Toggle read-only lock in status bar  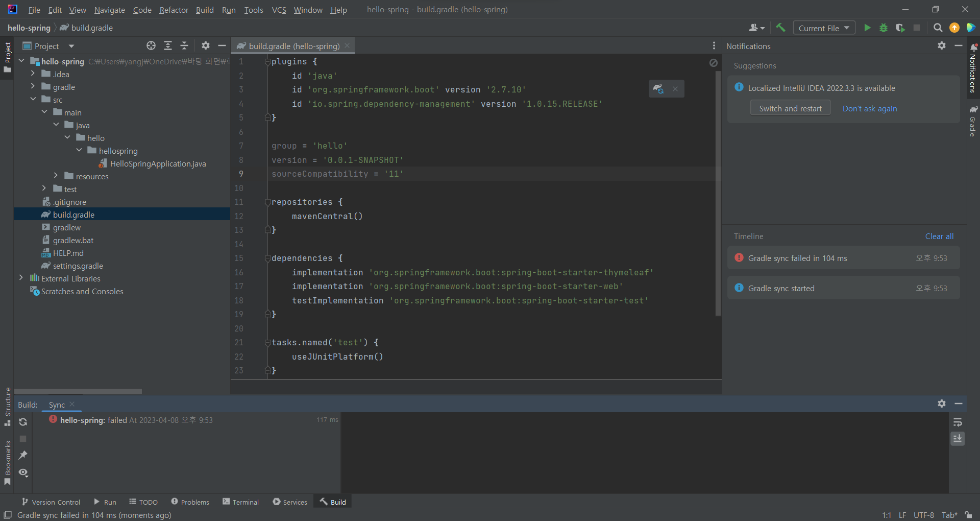[968, 515]
